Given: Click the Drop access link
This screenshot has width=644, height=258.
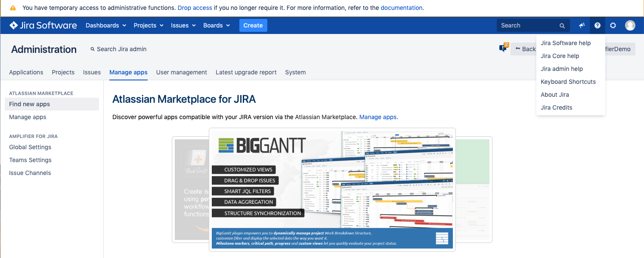Looking at the screenshot, I should click(195, 8).
